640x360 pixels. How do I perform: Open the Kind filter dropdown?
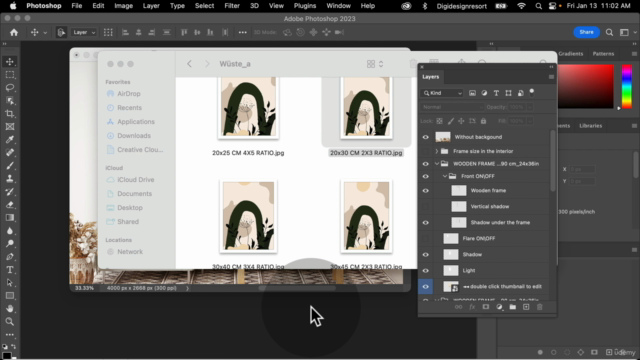[x=442, y=93]
